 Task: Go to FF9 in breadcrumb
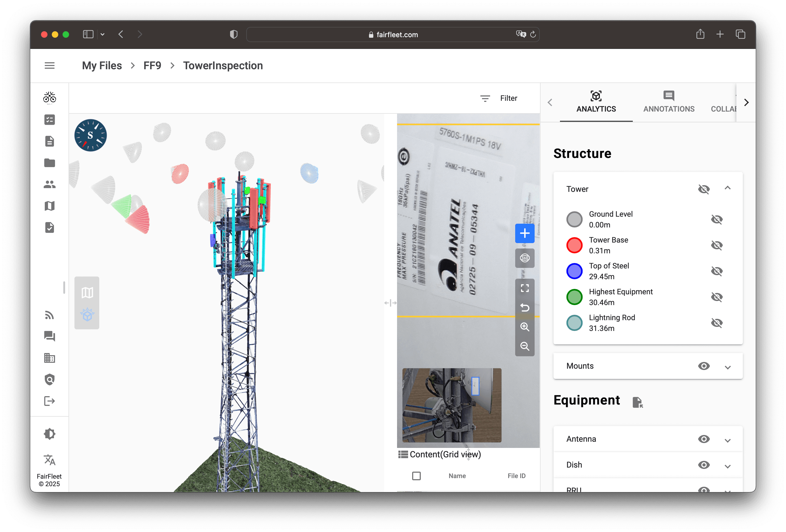pos(152,65)
